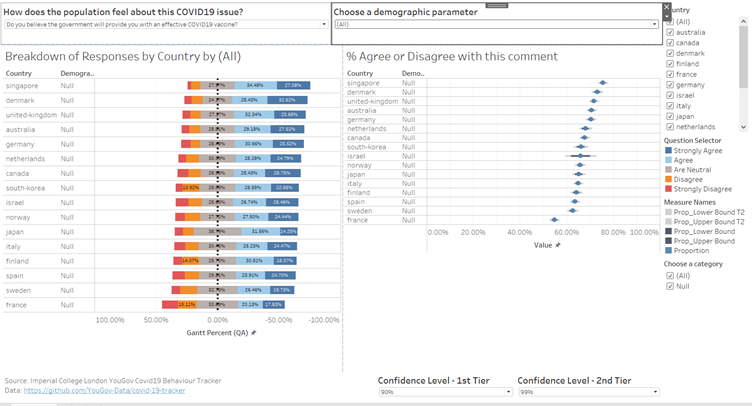Click the Country column header in left table

18,73
